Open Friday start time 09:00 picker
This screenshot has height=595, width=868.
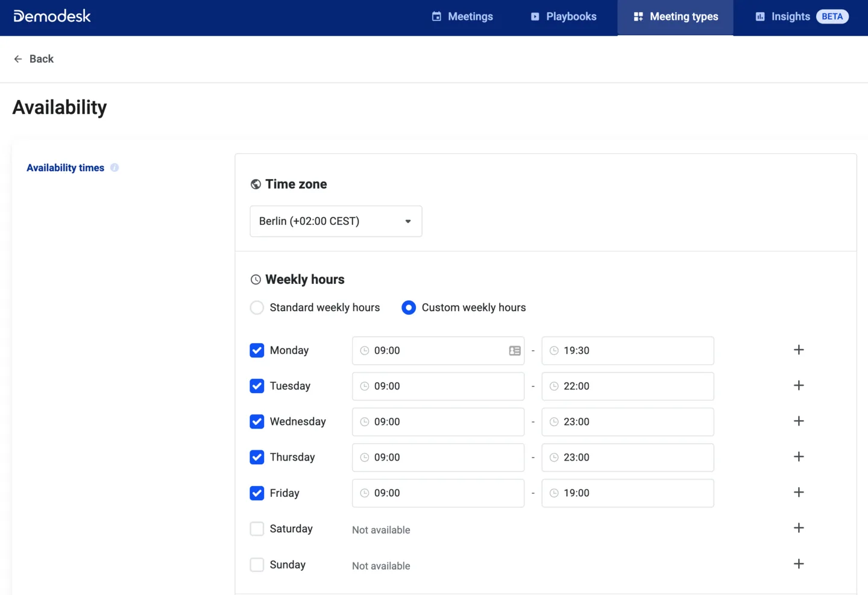(438, 493)
